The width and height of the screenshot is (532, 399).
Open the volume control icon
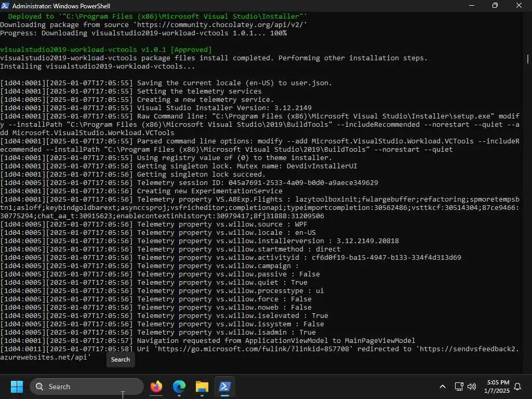click(472, 387)
